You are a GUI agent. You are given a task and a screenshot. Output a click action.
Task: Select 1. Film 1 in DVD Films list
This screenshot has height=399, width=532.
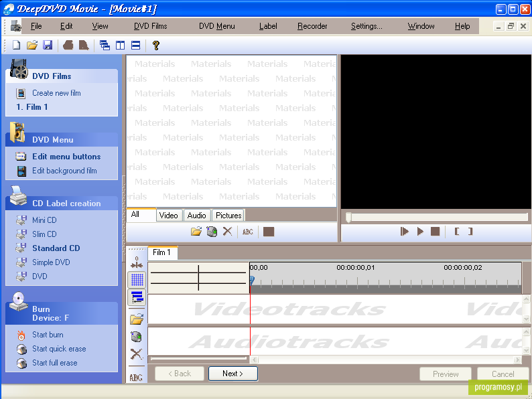[x=32, y=107]
